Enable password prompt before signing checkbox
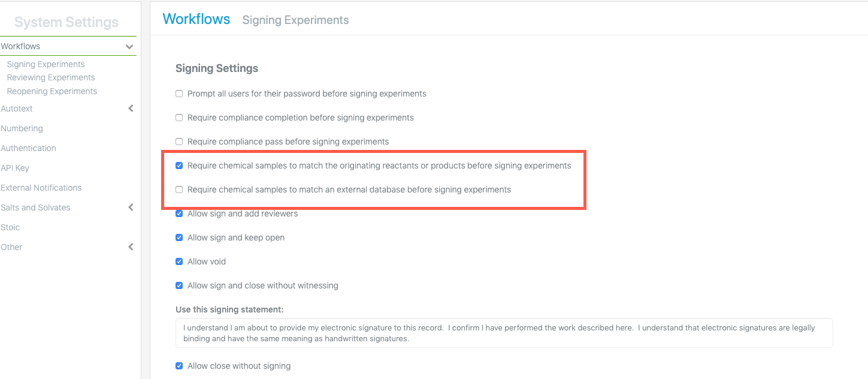The width and height of the screenshot is (868, 379). pos(179,94)
